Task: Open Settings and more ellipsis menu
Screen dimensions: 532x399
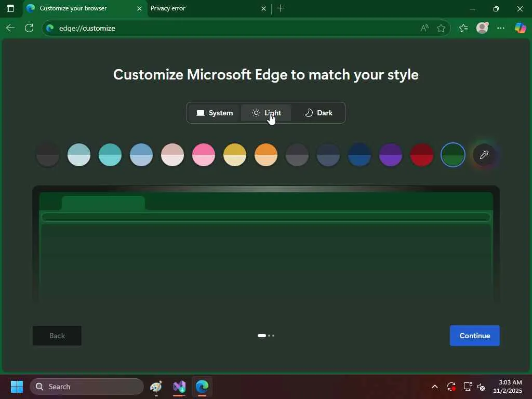Action: coord(501,28)
